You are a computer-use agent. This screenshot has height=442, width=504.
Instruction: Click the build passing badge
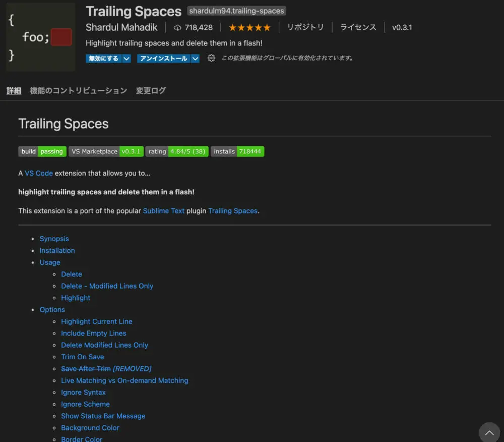(x=42, y=151)
